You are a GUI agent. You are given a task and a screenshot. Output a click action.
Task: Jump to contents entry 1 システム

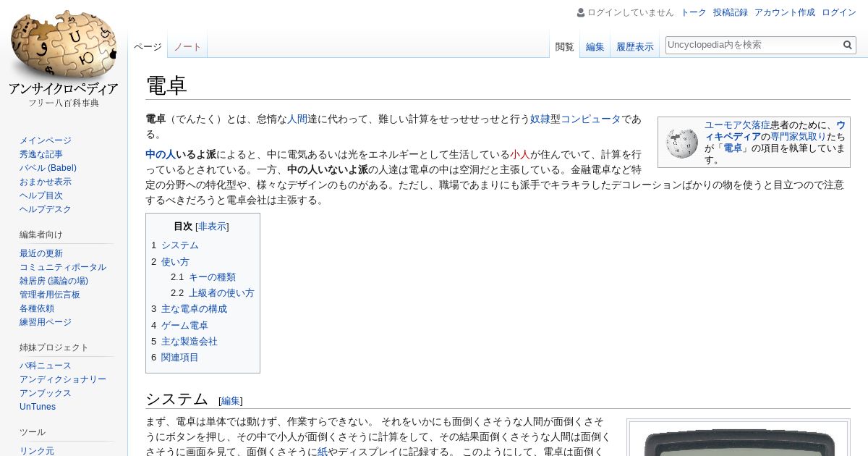pyautogui.click(x=174, y=245)
